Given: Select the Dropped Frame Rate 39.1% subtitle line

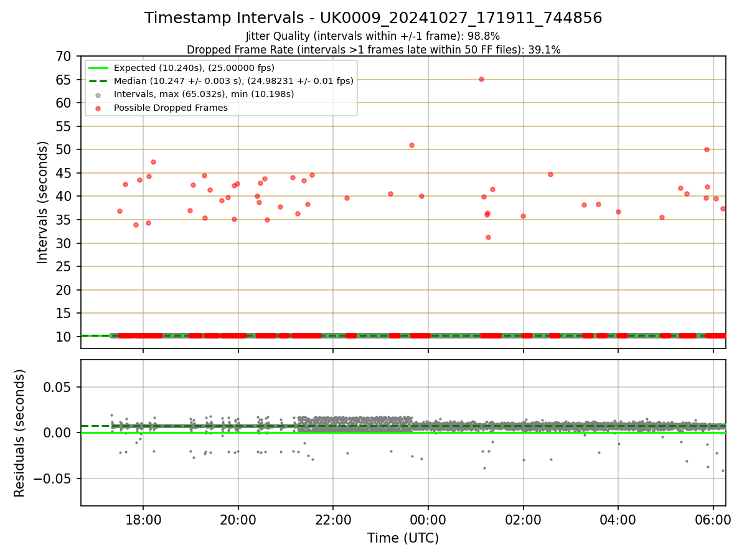Looking at the screenshot, I should point(374,50).
